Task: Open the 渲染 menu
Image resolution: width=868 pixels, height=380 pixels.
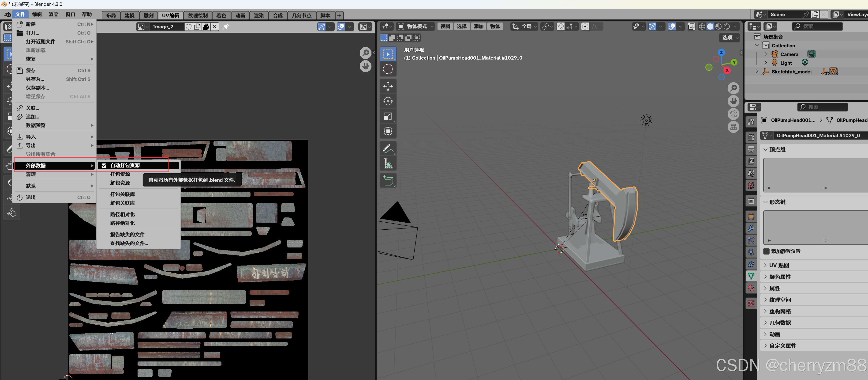Action: point(53,15)
